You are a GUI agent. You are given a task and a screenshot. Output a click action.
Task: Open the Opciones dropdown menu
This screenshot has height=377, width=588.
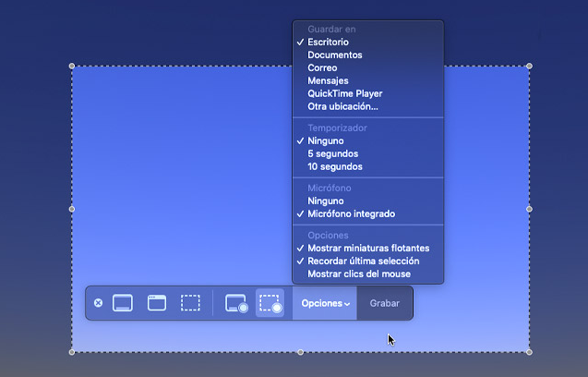click(325, 303)
